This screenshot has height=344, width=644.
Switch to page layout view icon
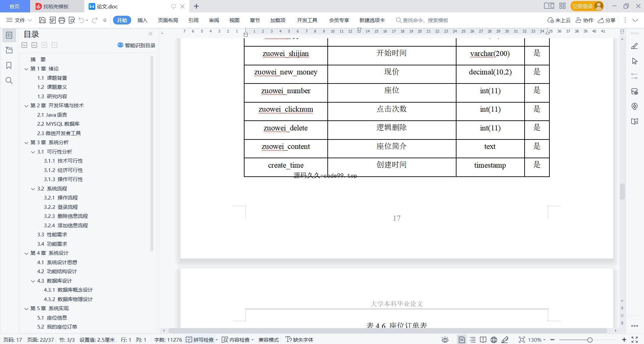pos(462,340)
